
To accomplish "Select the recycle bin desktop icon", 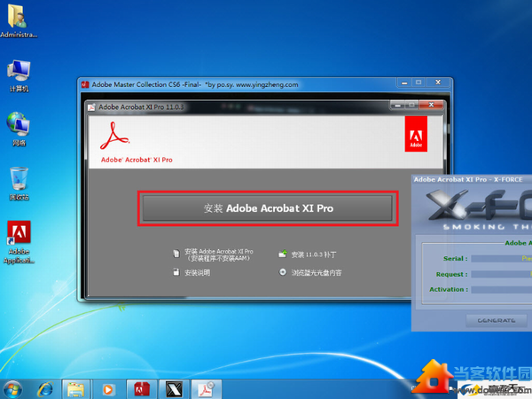I will (19, 184).
